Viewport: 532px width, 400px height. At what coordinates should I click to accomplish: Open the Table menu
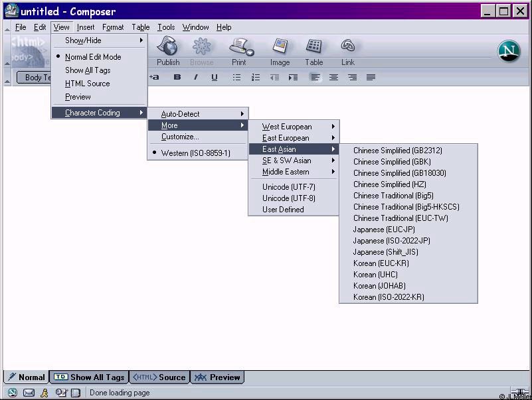click(x=140, y=27)
